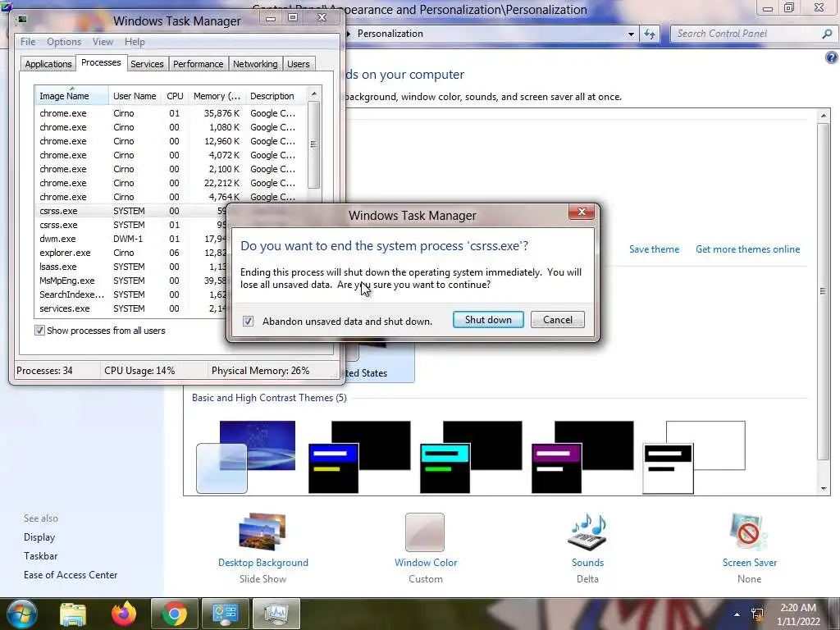
Task: Open Windows Explorer from the taskbar
Action: pos(73,614)
